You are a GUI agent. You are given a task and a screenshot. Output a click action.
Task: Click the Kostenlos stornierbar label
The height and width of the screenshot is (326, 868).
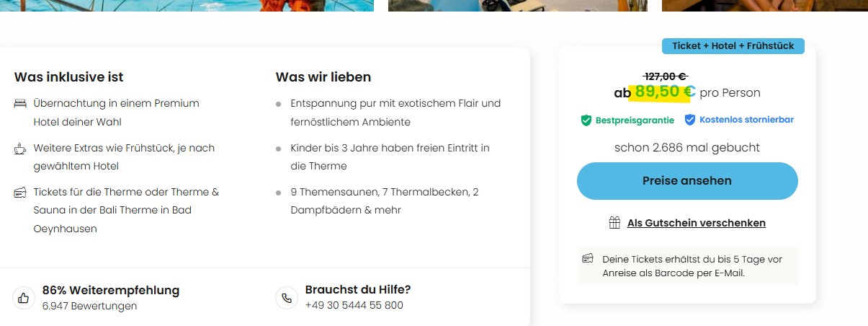746,120
